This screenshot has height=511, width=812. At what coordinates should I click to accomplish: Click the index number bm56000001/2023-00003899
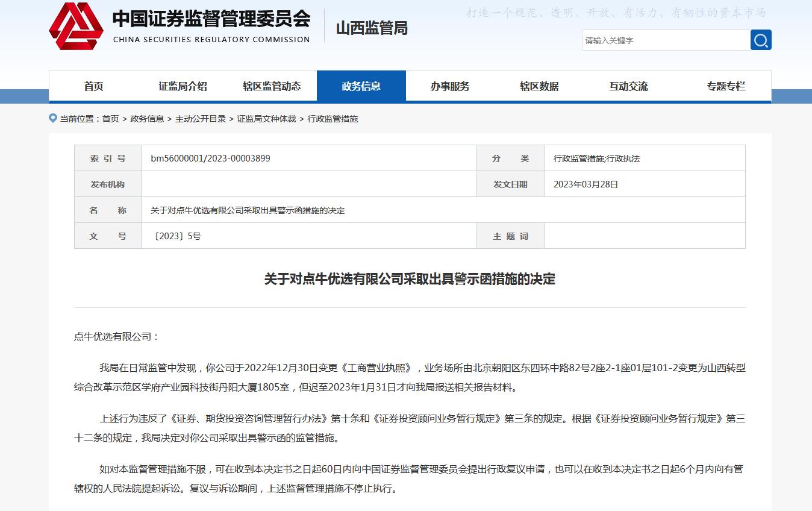pyautogui.click(x=210, y=158)
